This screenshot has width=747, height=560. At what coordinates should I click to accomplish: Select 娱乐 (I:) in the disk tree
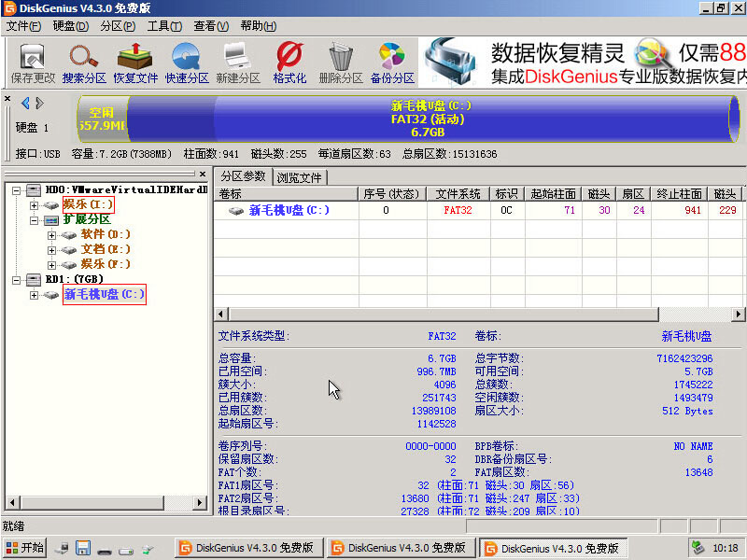[x=88, y=204]
